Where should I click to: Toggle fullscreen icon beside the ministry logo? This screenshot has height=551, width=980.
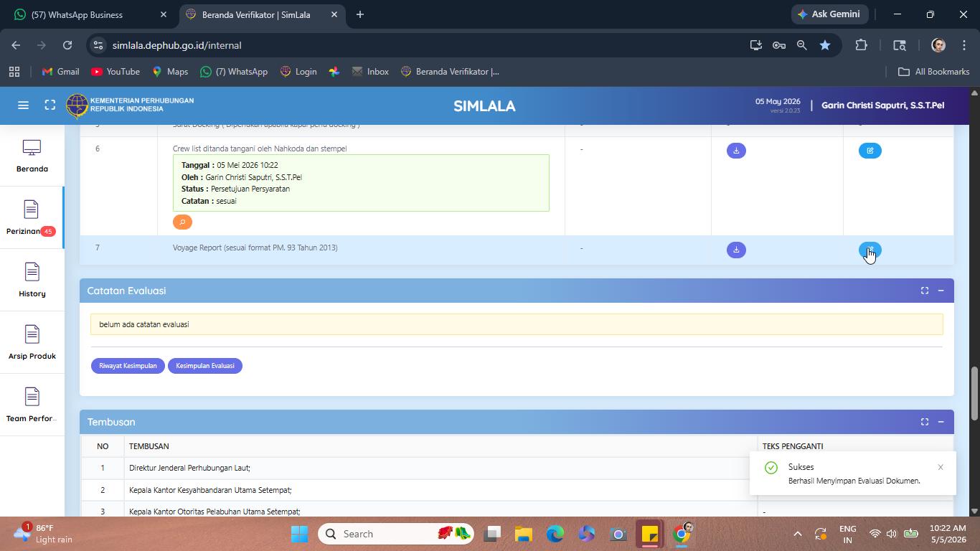[x=50, y=105]
